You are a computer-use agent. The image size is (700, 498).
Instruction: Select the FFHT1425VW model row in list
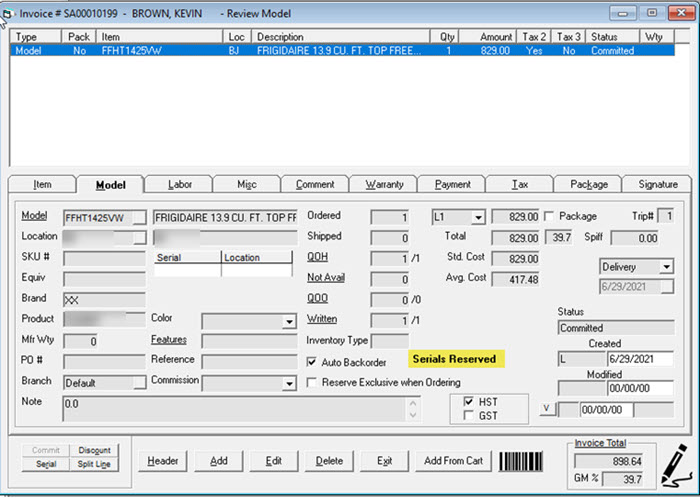(x=342, y=51)
